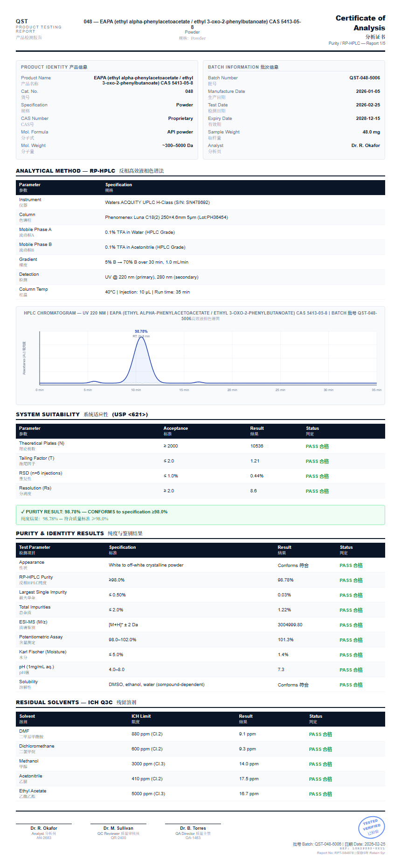Click the 'Certificate of Analysis' title
Viewport: 401px width, 868px height.
(360, 23)
